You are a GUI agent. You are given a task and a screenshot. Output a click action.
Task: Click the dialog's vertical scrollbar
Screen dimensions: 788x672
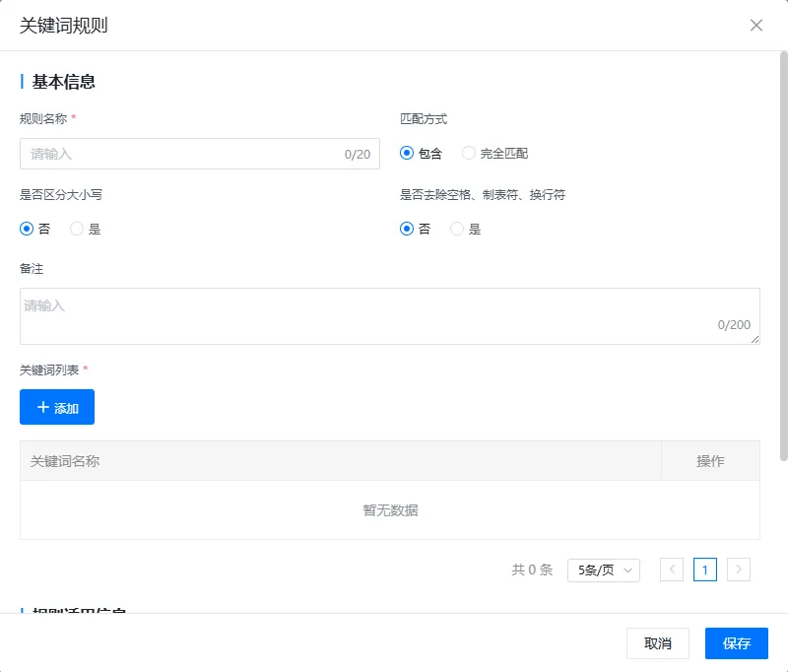pyautogui.click(x=783, y=246)
